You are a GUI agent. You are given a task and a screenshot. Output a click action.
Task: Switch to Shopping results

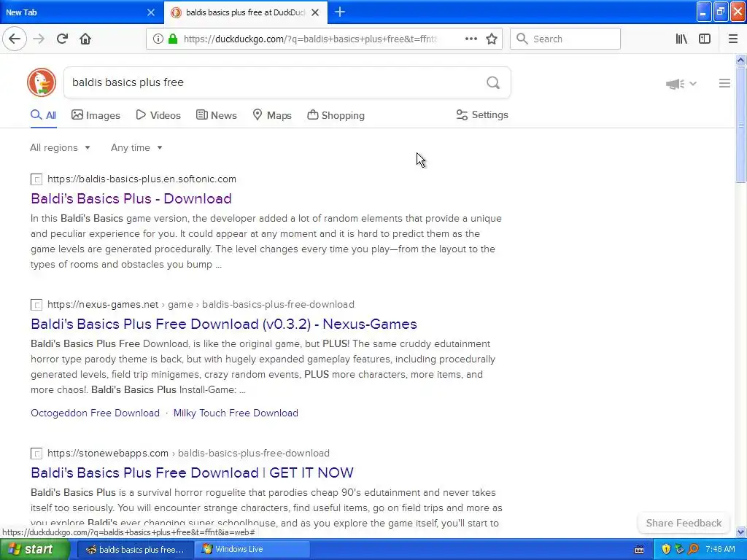pos(336,115)
